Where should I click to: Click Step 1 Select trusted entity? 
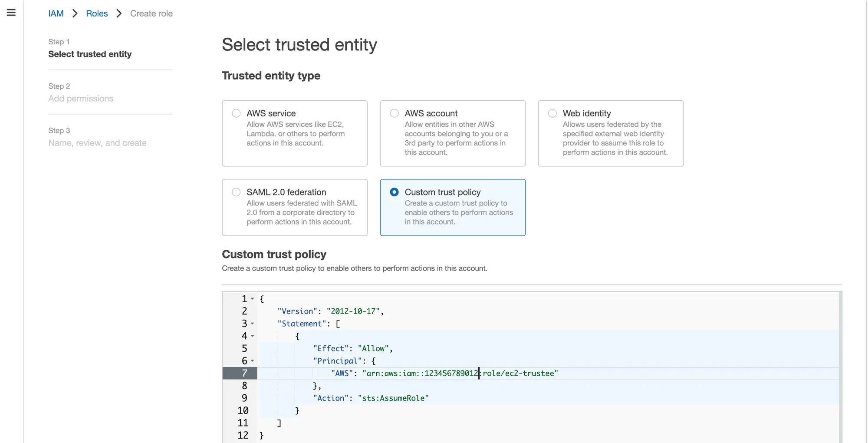(90, 54)
